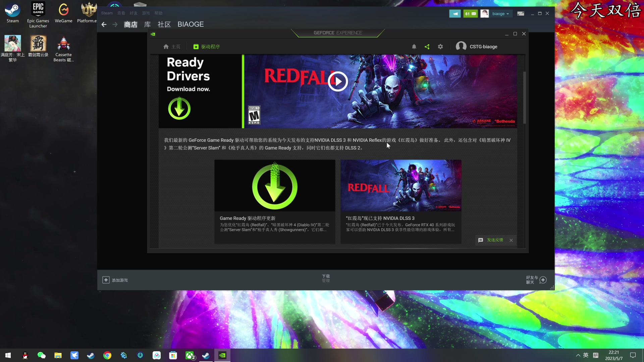Open Google Chrome from the taskbar

pos(107,355)
